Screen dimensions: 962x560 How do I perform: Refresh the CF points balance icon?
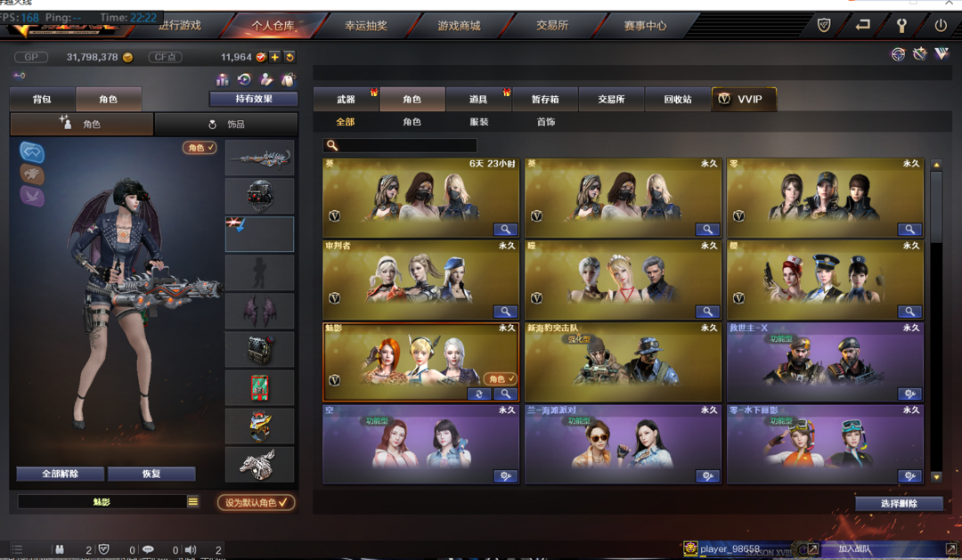click(x=289, y=57)
